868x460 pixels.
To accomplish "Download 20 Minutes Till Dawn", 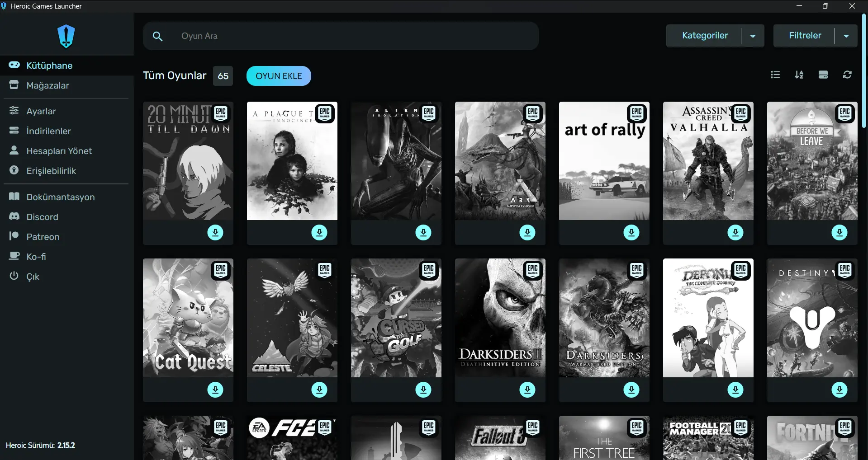I will click(x=215, y=232).
